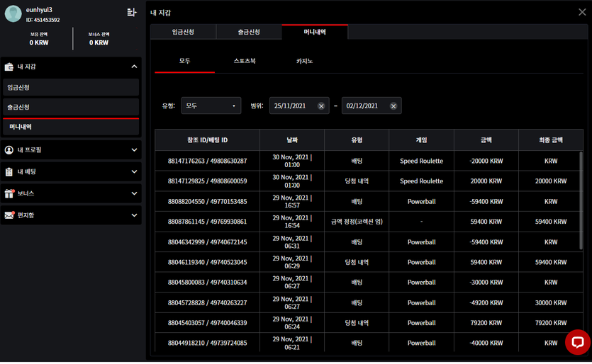Click the 날짜 column header
Viewport: 592px width, 364px height.
(x=292, y=140)
